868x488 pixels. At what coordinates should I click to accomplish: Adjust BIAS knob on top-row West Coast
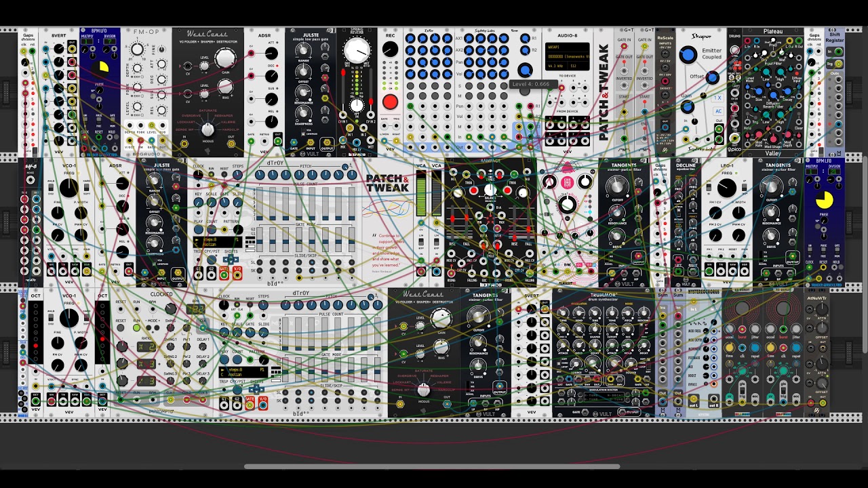coord(224,86)
